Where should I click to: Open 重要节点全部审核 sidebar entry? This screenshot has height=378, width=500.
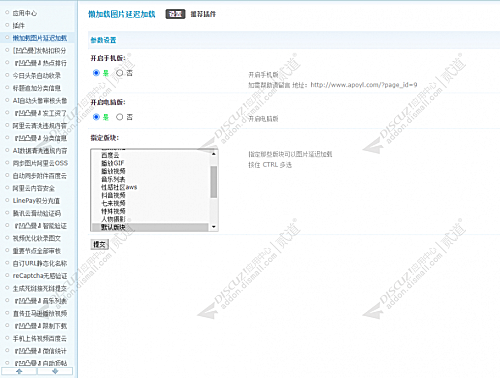37,251
